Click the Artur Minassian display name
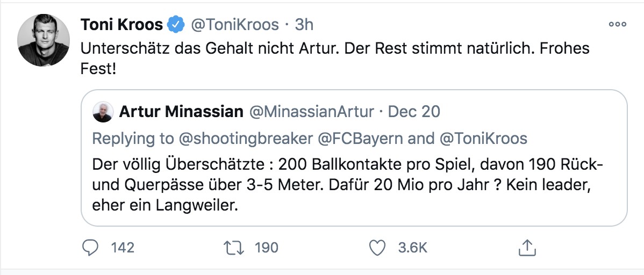The width and height of the screenshot is (644, 275). 180,111
